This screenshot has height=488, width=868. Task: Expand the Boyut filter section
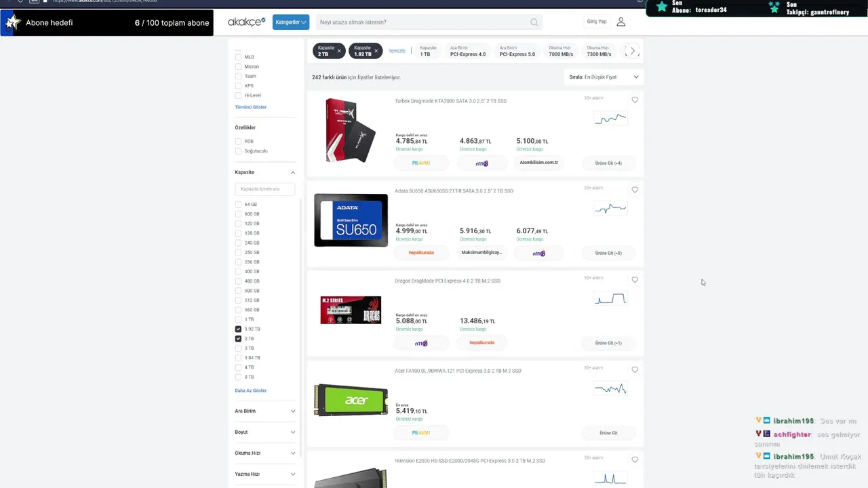265,432
